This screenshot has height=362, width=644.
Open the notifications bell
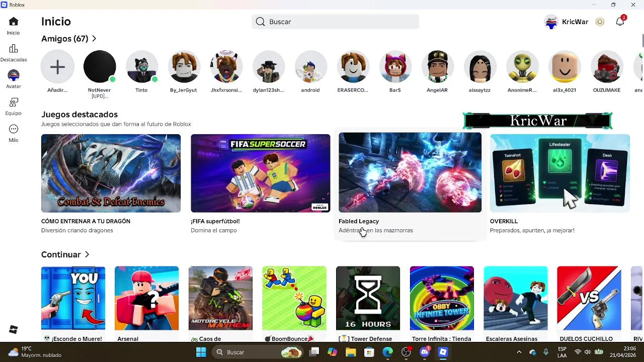point(620,22)
